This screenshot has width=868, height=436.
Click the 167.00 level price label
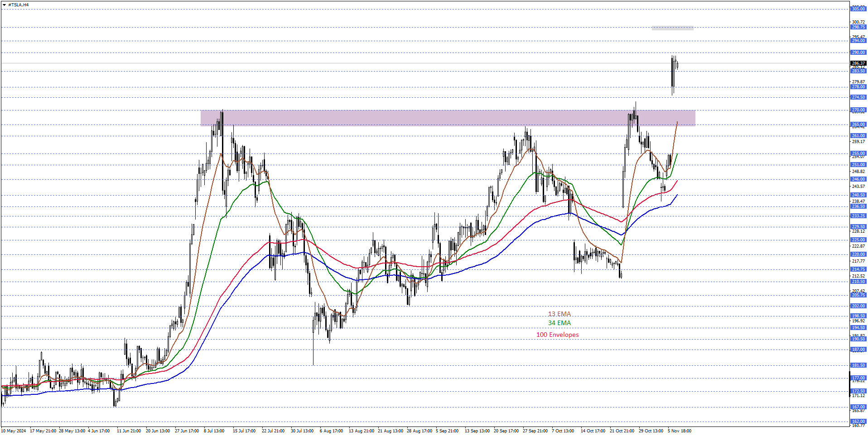(x=858, y=407)
